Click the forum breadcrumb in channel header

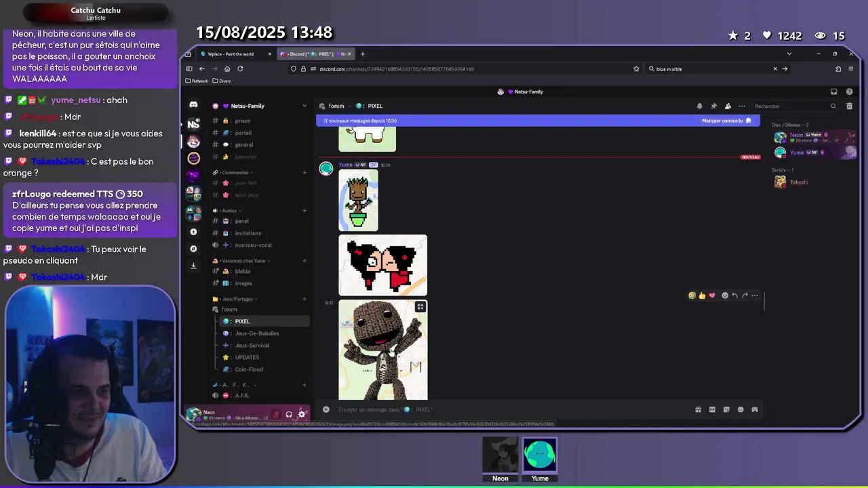pyautogui.click(x=336, y=106)
